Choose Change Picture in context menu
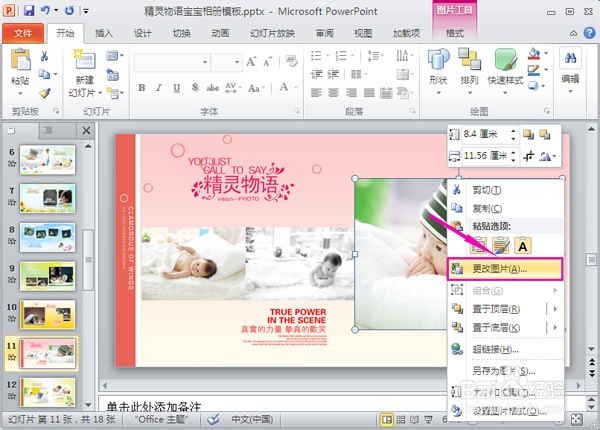Viewport: 600px width, 430px height. pyautogui.click(x=505, y=269)
